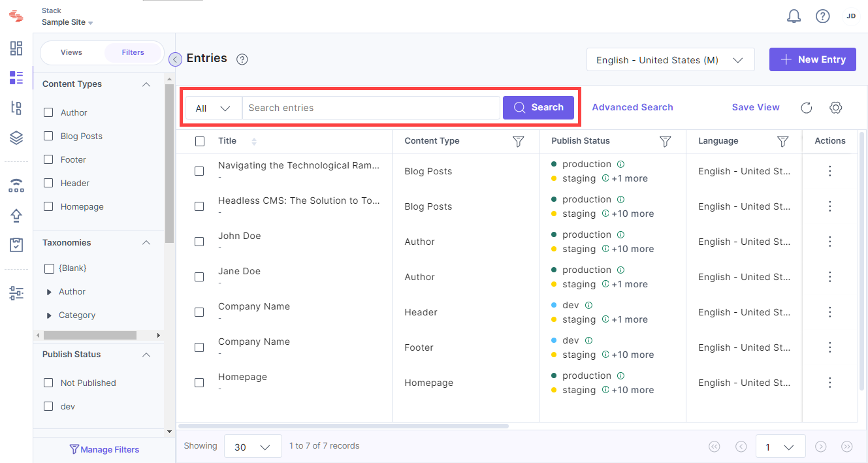Open the All search scope dropdown
The width and height of the screenshot is (868, 463).
214,108
